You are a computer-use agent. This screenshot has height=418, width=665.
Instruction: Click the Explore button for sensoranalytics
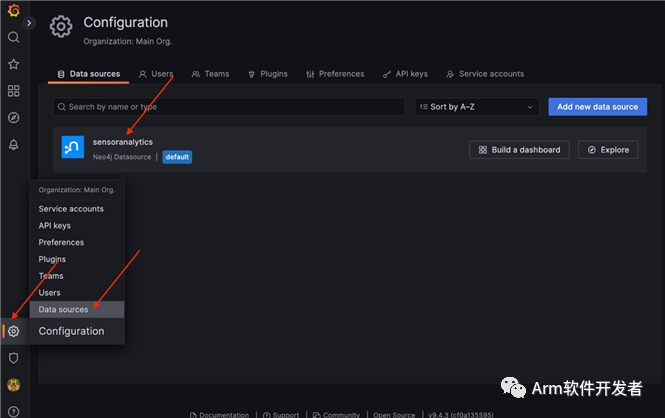pos(608,150)
